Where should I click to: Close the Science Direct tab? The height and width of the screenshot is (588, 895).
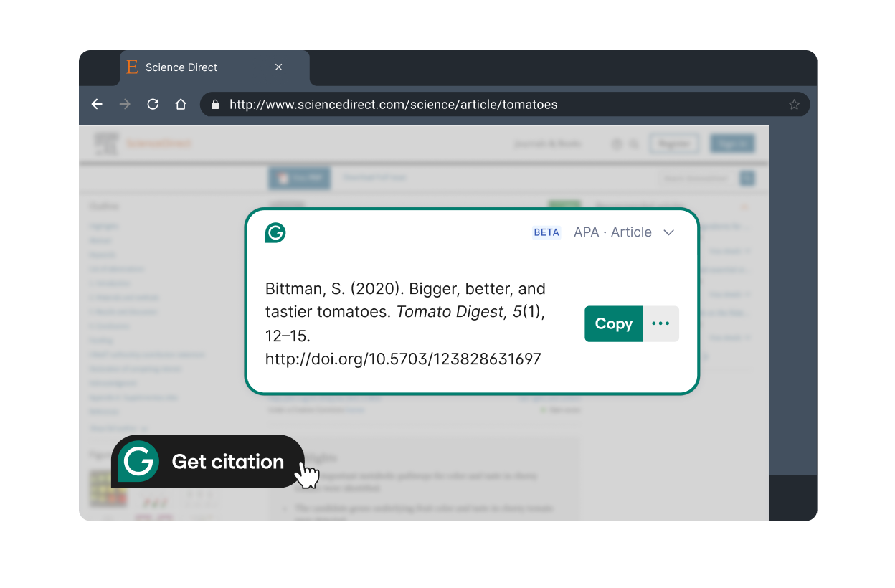tap(278, 67)
